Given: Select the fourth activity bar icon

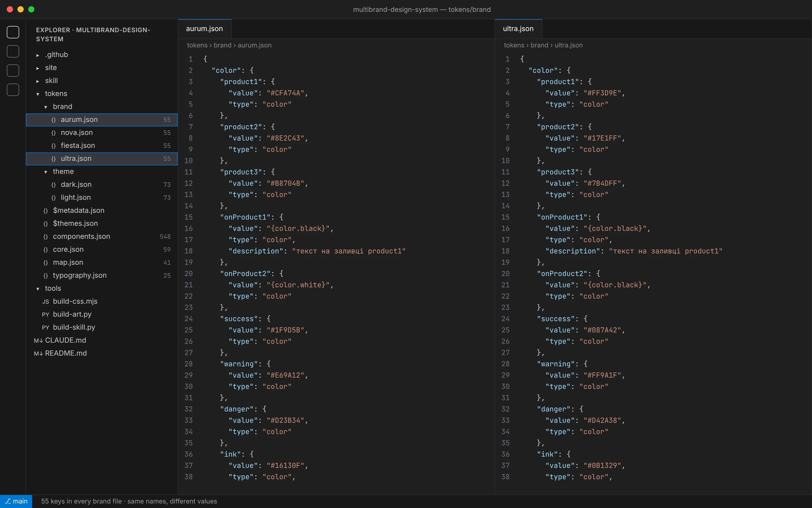Looking at the screenshot, I should [13, 90].
